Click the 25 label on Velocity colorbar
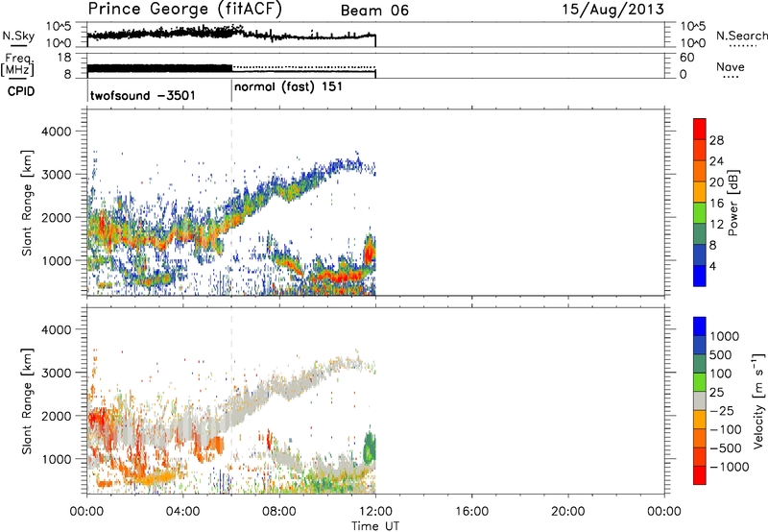 [x=716, y=393]
